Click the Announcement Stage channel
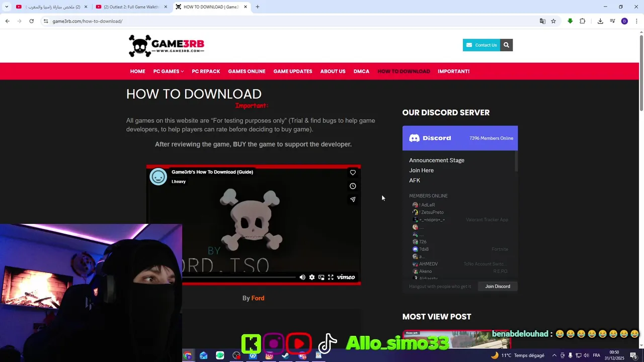644x362 pixels. (437, 160)
